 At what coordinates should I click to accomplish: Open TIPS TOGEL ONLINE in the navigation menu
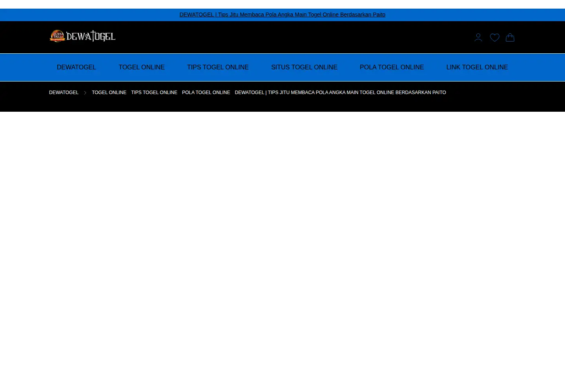pos(218,67)
